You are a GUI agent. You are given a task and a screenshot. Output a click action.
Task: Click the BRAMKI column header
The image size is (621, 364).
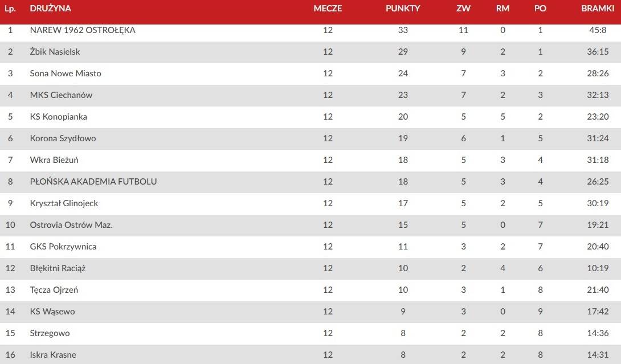[x=598, y=9]
